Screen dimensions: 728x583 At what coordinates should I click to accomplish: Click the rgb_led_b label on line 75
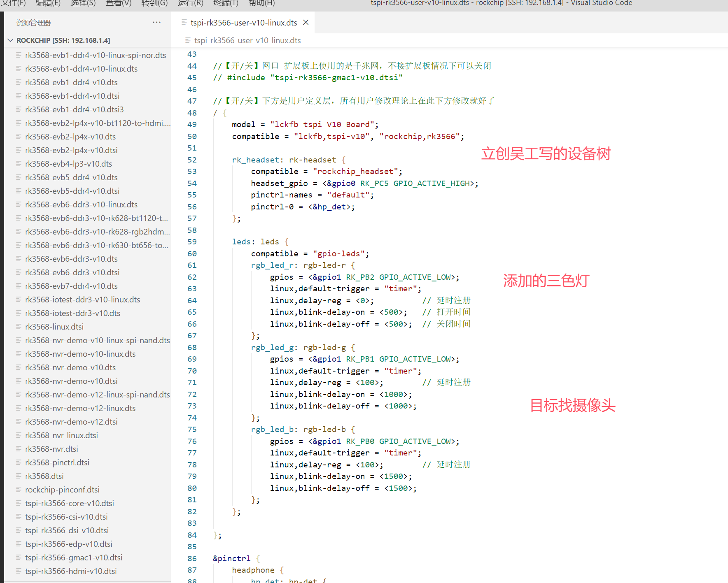point(272,430)
